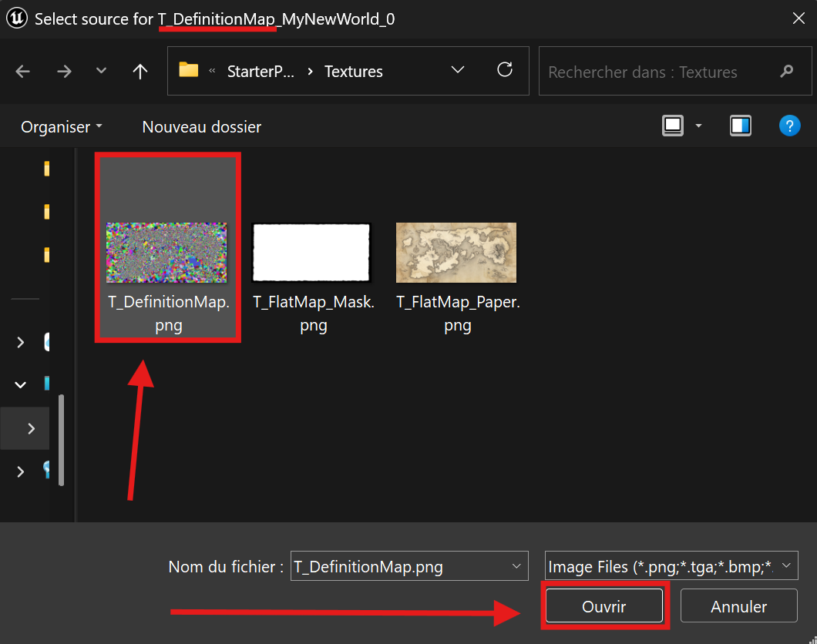Go back to previous folder

tap(23, 72)
